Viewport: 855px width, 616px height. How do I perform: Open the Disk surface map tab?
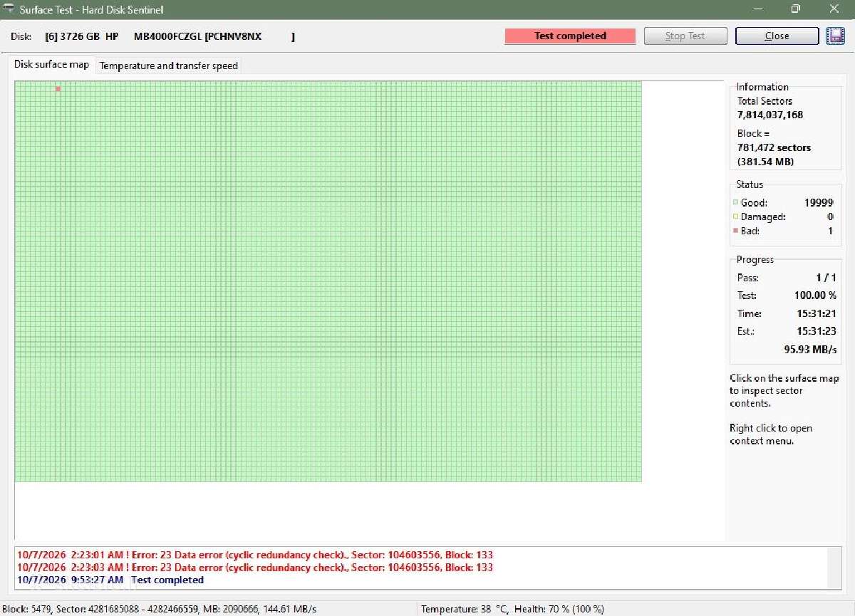coord(52,64)
